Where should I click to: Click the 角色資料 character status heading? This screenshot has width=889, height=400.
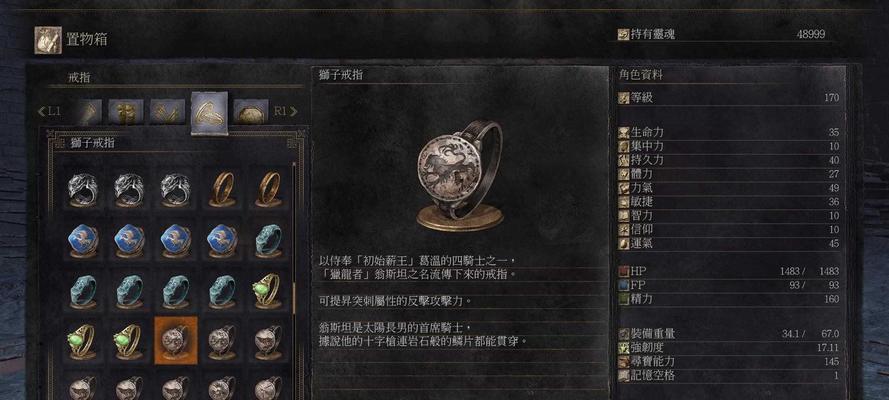[641, 75]
